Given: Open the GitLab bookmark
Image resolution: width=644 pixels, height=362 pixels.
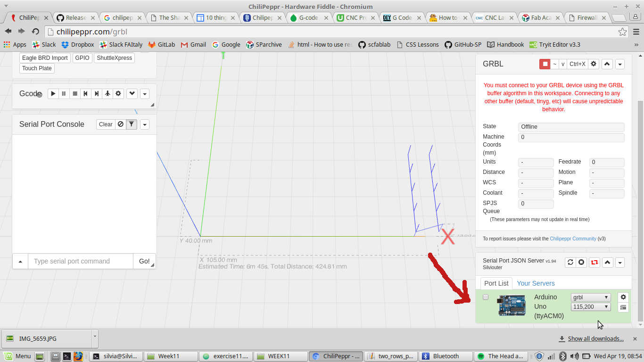Looking at the screenshot, I should point(162,45).
